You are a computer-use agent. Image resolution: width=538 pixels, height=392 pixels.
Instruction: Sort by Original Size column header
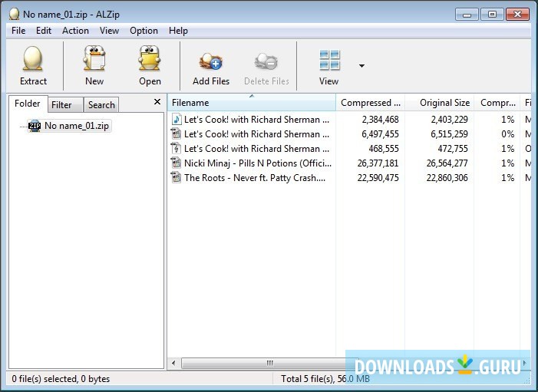click(x=440, y=103)
